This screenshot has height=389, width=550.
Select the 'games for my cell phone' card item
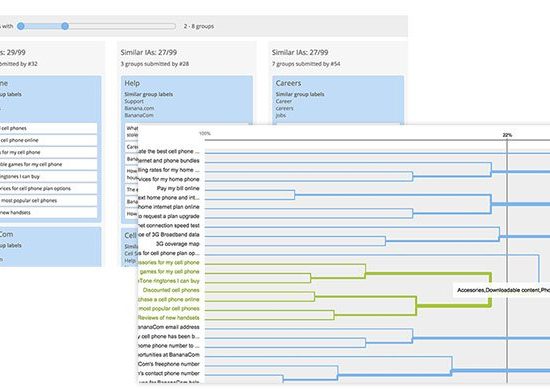tap(48, 164)
